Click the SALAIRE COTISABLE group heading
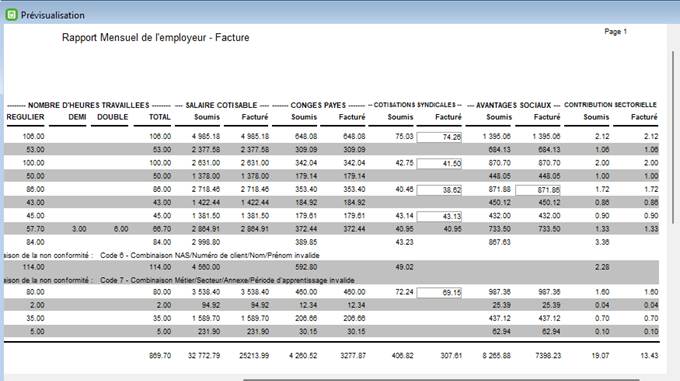 (221, 105)
